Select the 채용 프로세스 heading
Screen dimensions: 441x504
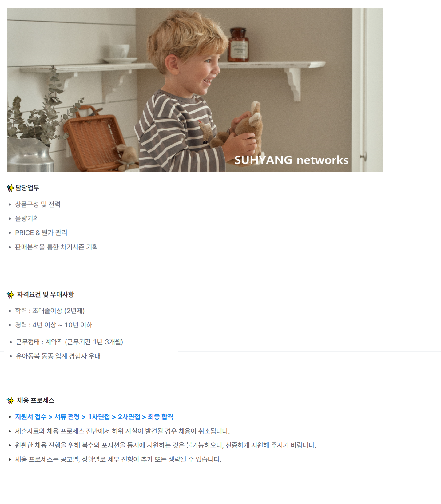coord(36,400)
